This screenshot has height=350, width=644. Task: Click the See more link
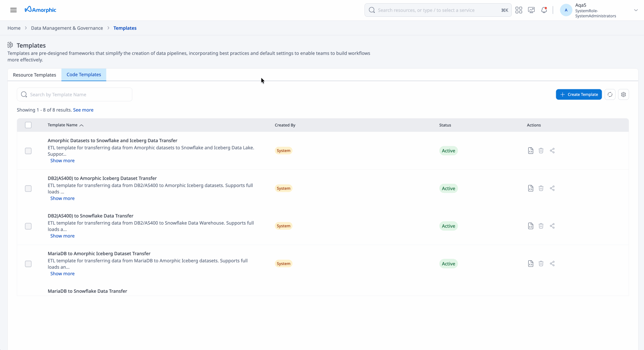83,110
